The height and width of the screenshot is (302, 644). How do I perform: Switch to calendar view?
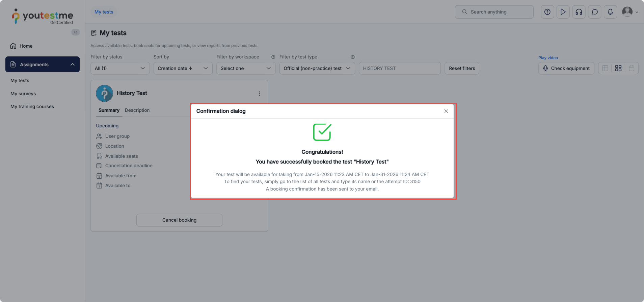[x=632, y=68]
